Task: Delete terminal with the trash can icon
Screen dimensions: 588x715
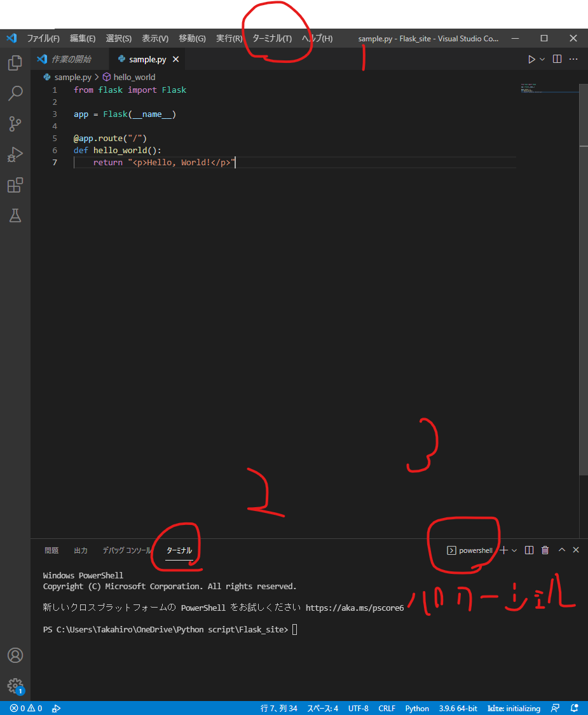Action: pyautogui.click(x=545, y=550)
